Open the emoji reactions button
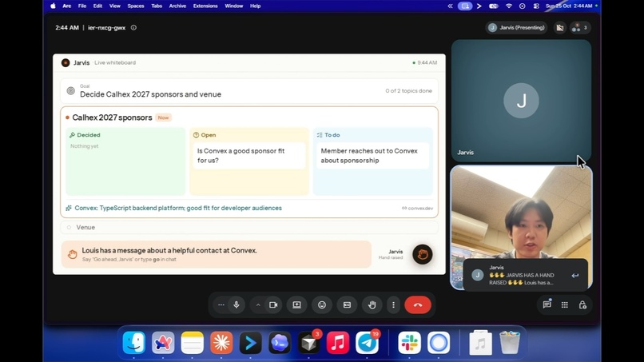The width and height of the screenshot is (644, 362). click(322, 305)
